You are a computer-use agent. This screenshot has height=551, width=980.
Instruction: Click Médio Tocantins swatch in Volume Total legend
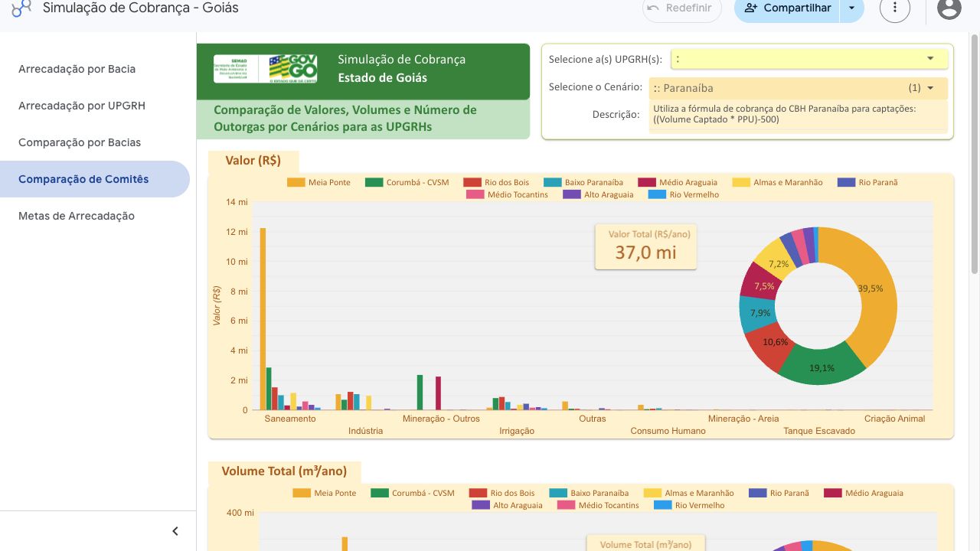[x=567, y=505]
